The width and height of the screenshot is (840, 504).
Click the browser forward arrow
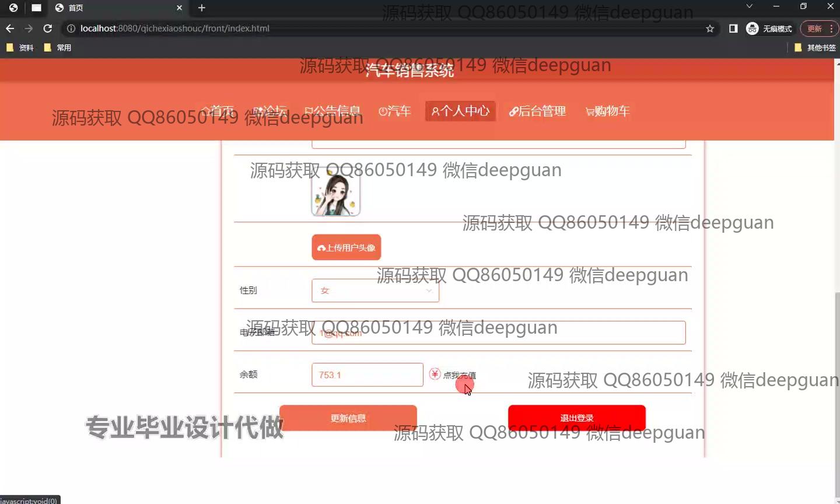point(29,28)
